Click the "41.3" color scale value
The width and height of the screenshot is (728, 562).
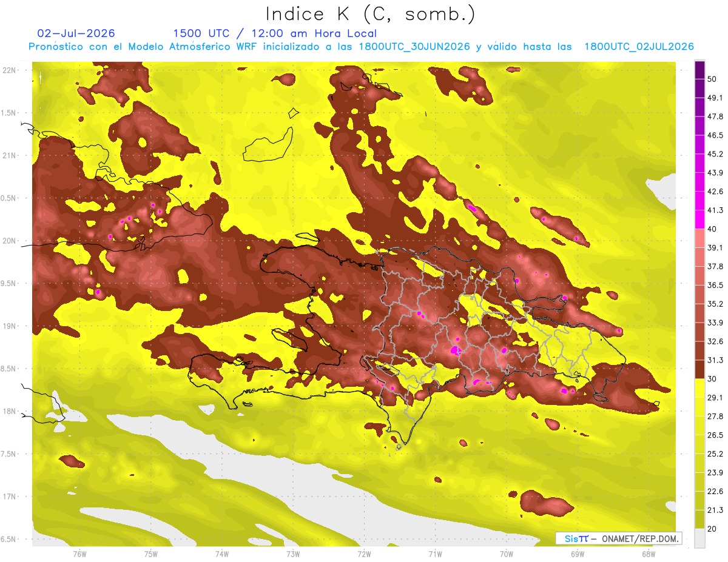(715, 210)
